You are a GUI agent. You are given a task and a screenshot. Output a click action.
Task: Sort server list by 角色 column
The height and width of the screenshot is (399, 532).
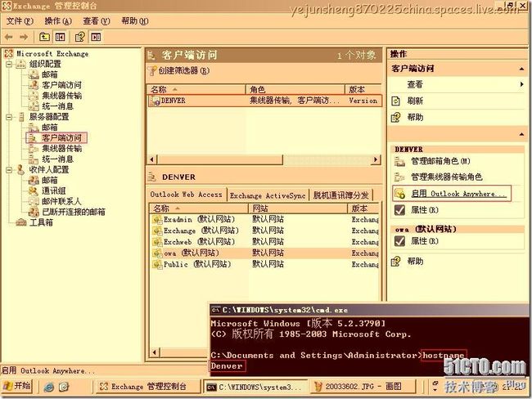[x=295, y=89]
